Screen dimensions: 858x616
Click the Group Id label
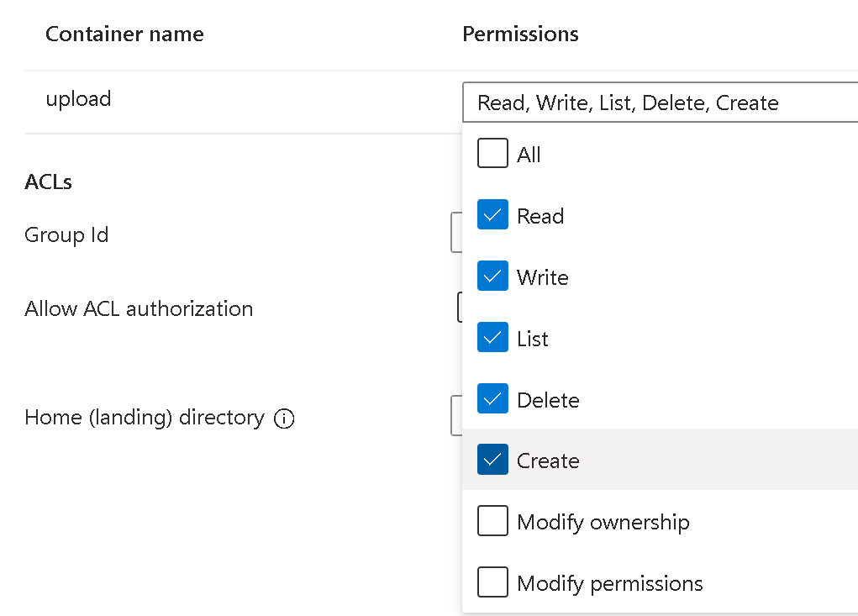66,235
